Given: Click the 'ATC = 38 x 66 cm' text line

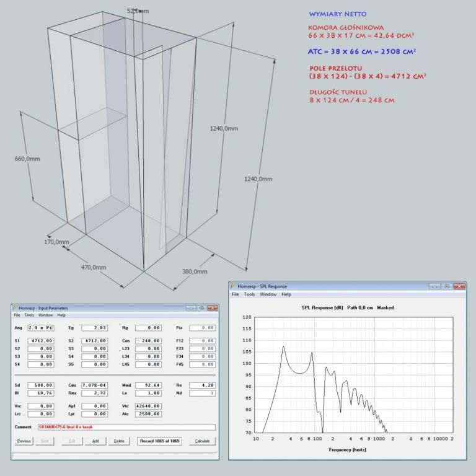Looking at the screenshot, I should point(361,51).
